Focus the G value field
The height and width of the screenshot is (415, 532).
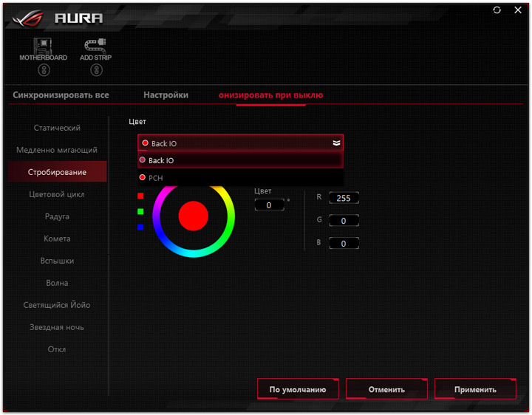click(x=344, y=221)
